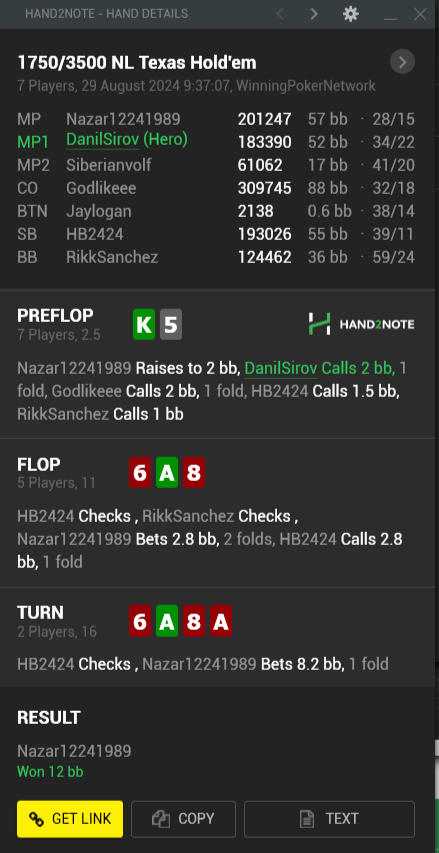The image size is (439, 853).
Task: Go to the next hand arrow
Action: point(314,14)
